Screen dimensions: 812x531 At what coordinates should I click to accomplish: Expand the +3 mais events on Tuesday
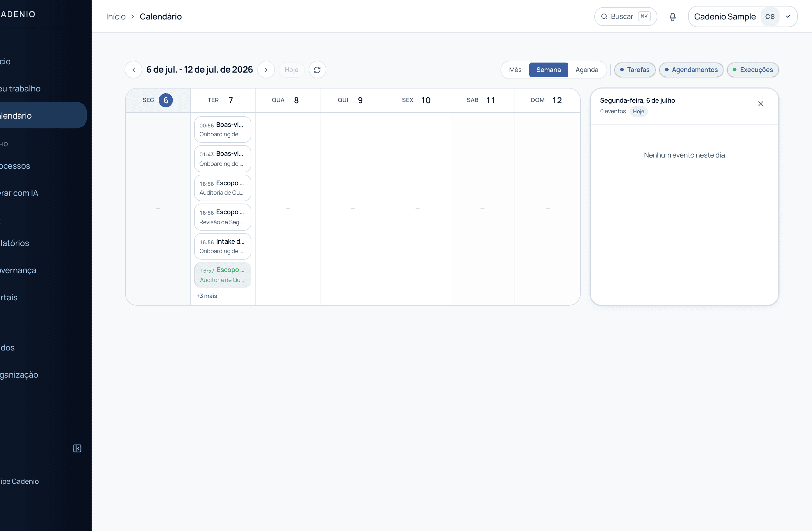pos(207,296)
